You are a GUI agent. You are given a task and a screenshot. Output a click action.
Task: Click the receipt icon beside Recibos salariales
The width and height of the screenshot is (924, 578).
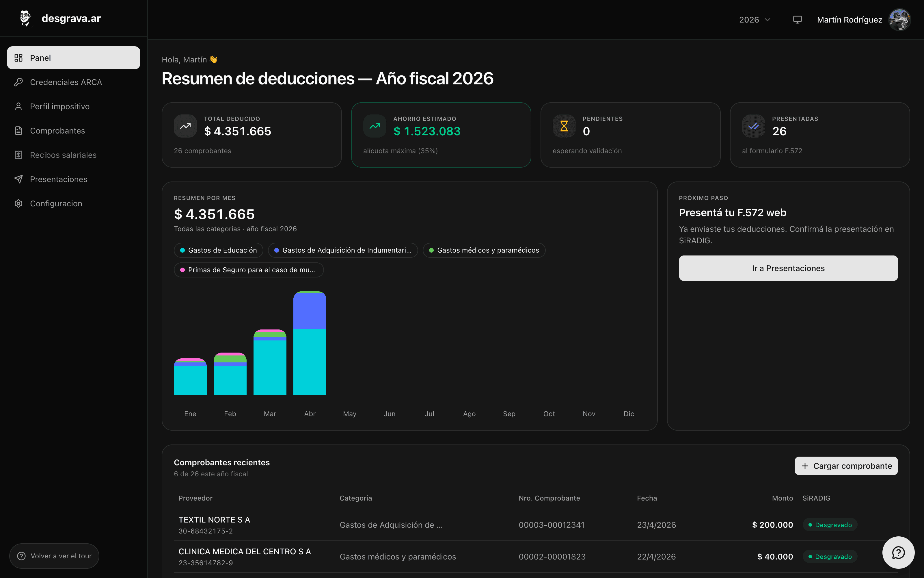(x=18, y=155)
